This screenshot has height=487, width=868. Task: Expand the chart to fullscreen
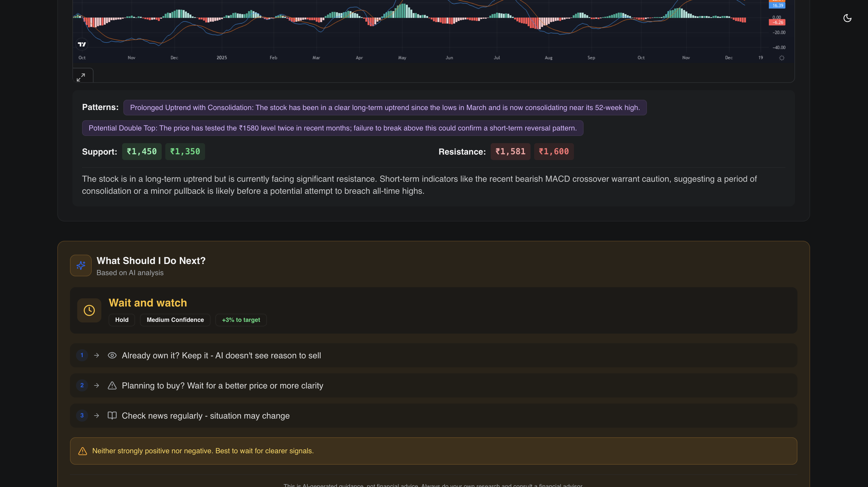(x=82, y=77)
